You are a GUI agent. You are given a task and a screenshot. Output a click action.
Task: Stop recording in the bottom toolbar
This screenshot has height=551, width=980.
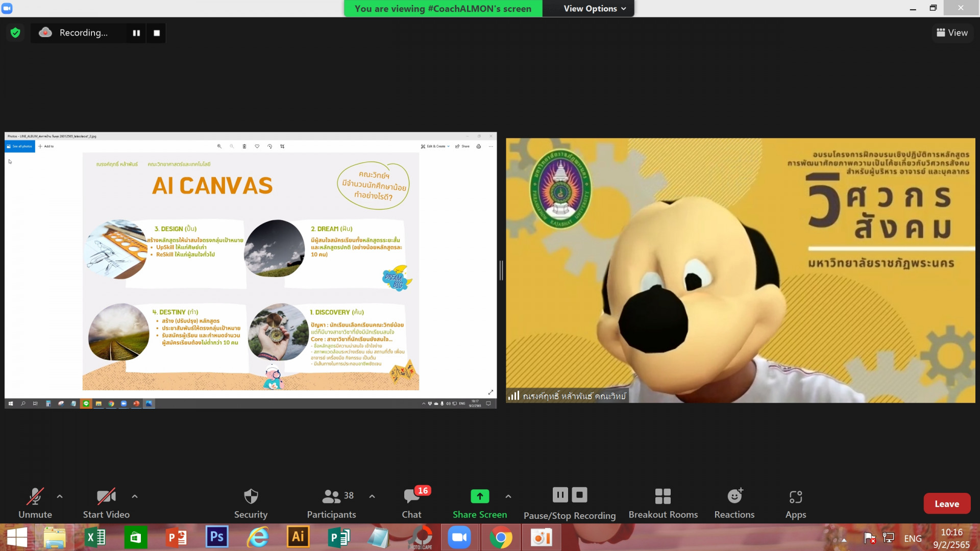coord(579,495)
